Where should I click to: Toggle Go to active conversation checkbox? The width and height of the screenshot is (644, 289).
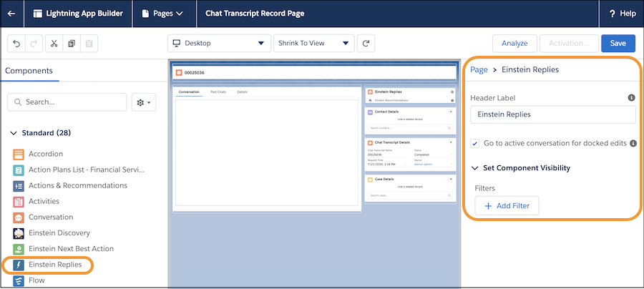click(x=475, y=144)
